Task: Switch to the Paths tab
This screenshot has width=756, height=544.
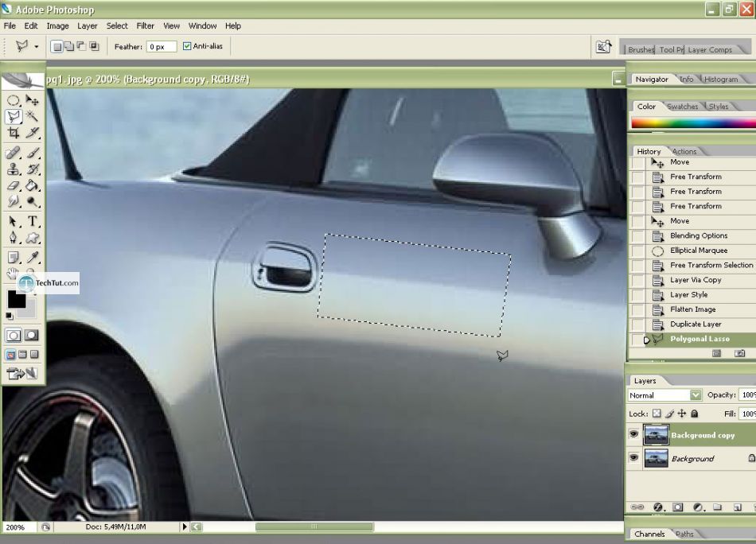Action: pyautogui.click(x=684, y=534)
